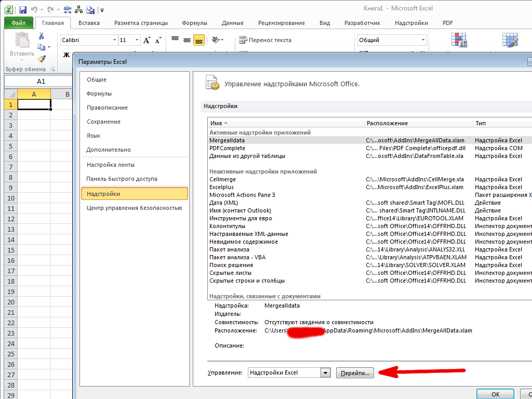This screenshot has width=532, height=399.
Task: Select Формулы in the options sidebar
Action: [x=135, y=94]
